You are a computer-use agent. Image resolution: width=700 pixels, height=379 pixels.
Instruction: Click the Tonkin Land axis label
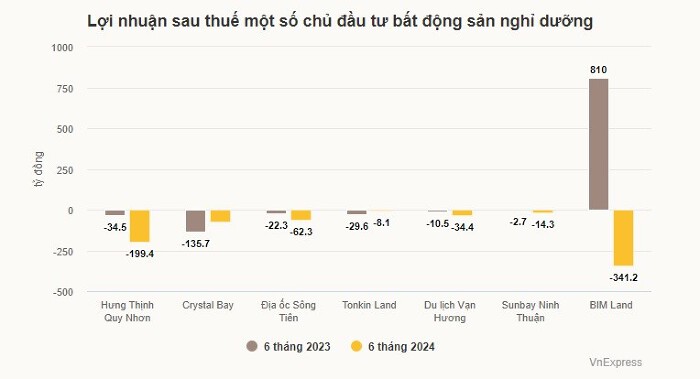click(x=369, y=305)
